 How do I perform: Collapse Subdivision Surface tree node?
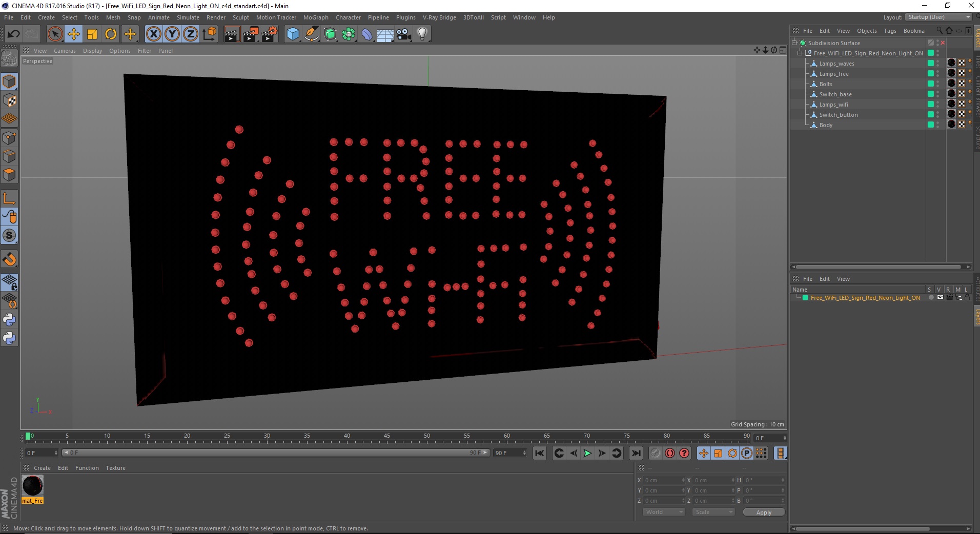[x=794, y=43]
